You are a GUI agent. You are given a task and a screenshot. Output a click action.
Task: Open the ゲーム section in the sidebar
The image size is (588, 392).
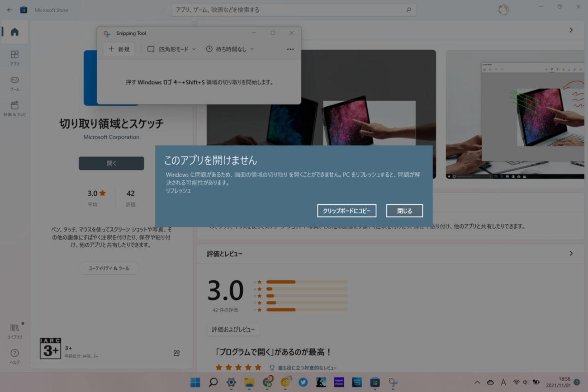(x=14, y=83)
